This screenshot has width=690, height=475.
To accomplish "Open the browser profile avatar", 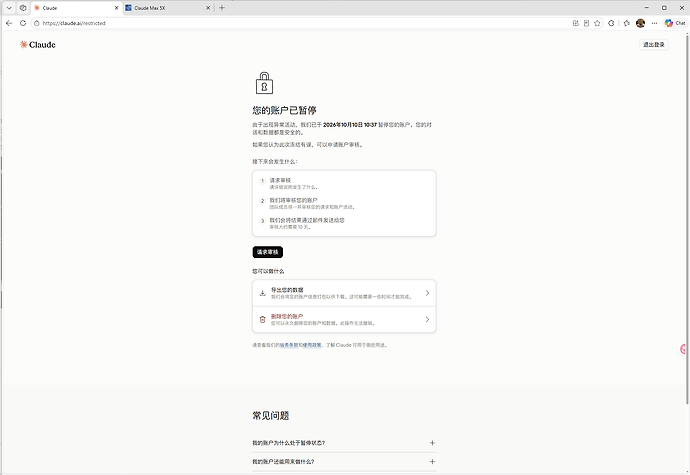I will pyautogui.click(x=641, y=23).
